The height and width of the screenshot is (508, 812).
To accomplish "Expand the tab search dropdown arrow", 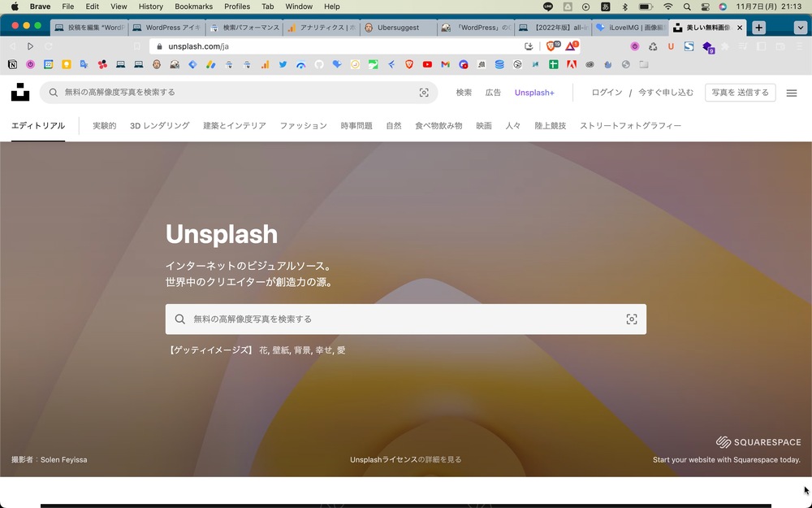I will [800, 28].
